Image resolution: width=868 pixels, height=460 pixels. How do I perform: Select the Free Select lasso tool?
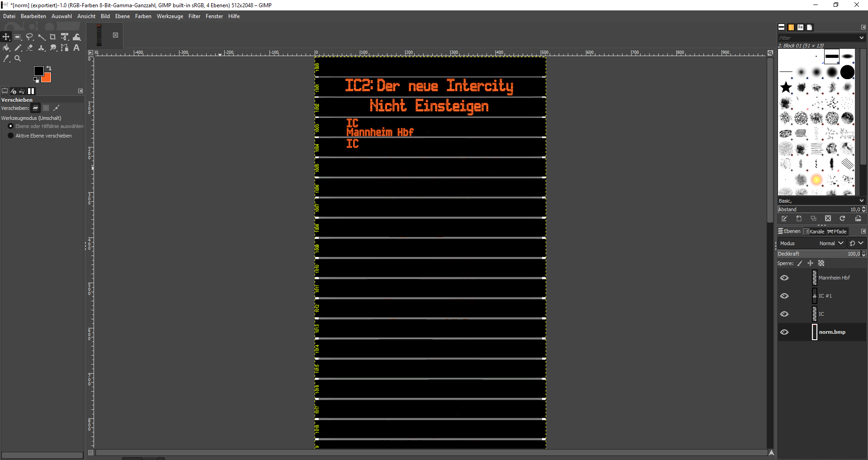(30, 37)
